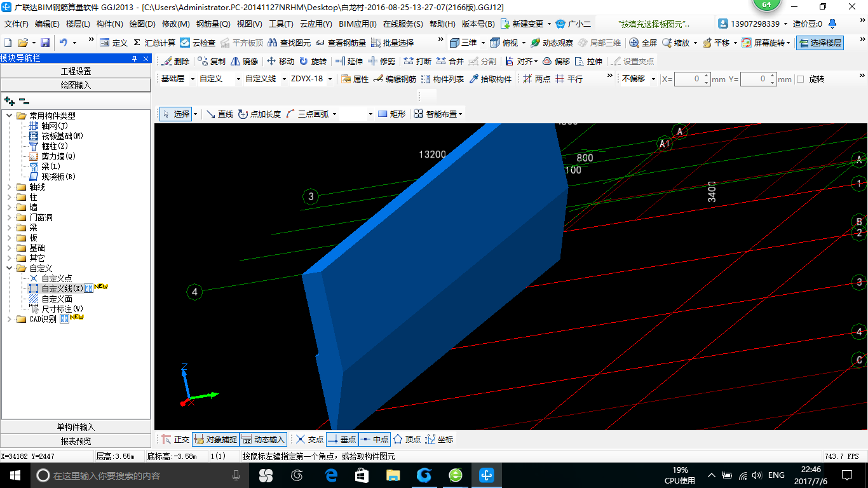Choose the 直线 line drawing tool
This screenshot has width=868, height=488.
pyautogui.click(x=220, y=114)
